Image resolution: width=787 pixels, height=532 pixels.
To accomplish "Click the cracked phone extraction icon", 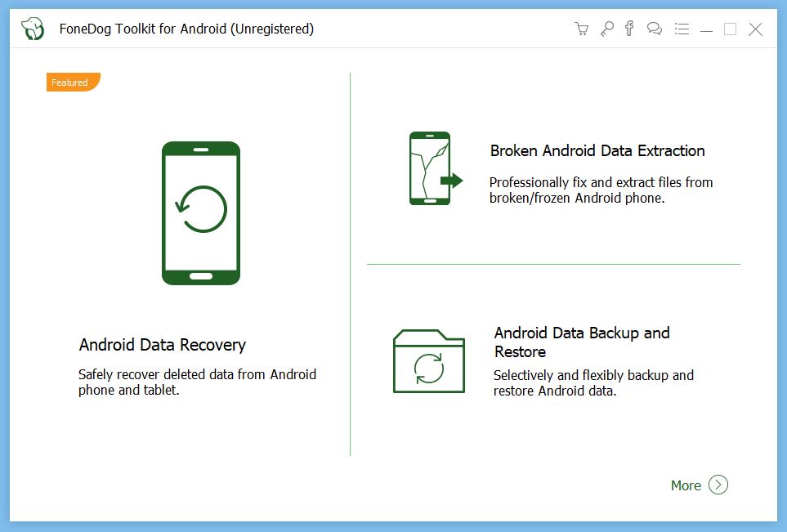I will pos(435,168).
